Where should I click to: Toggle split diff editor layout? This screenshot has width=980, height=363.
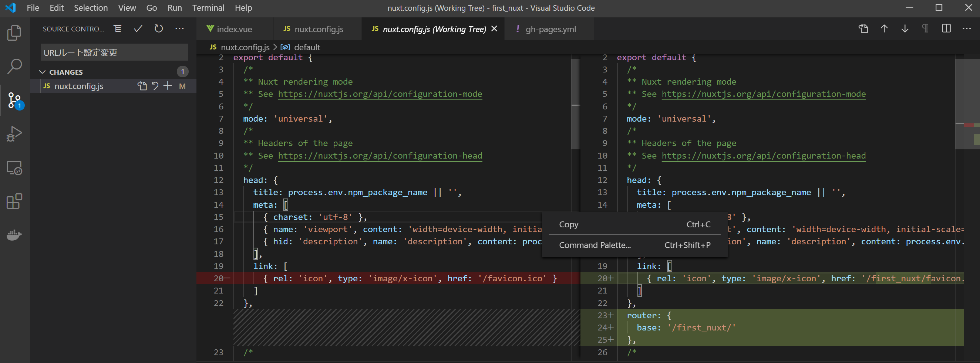point(946,29)
